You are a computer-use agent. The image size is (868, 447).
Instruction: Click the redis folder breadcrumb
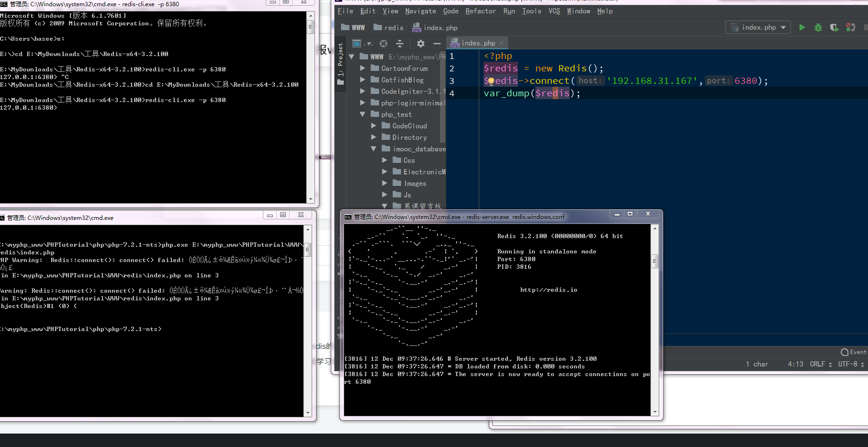pyautogui.click(x=388, y=27)
